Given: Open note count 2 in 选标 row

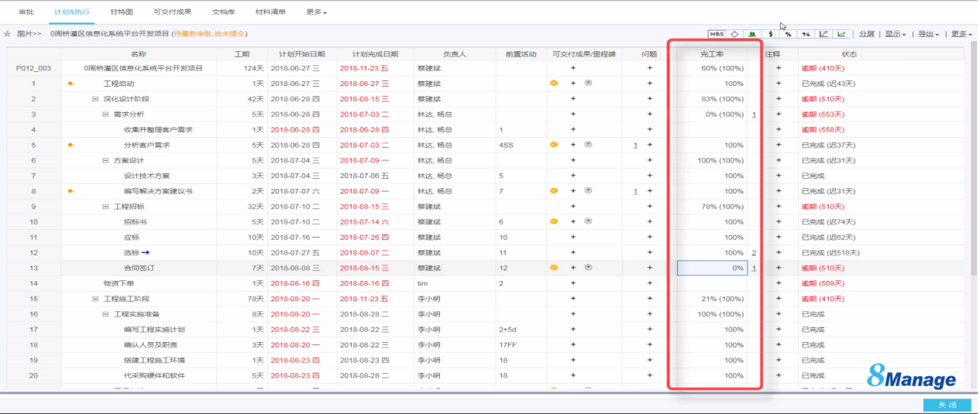Looking at the screenshot, I should [754, 253].
